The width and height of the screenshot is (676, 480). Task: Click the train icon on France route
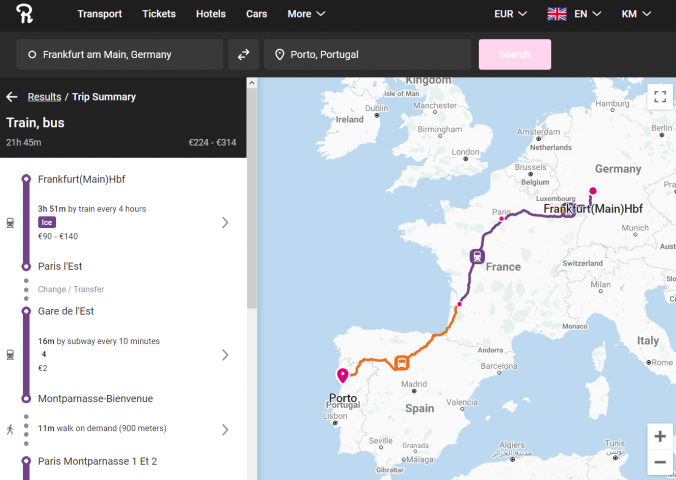tap(479, 256)
